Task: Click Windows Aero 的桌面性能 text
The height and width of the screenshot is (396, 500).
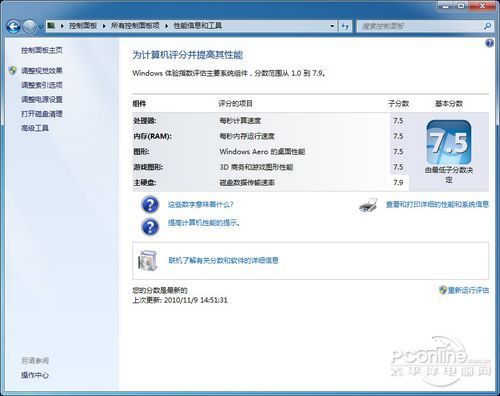Action: point(262,152)
